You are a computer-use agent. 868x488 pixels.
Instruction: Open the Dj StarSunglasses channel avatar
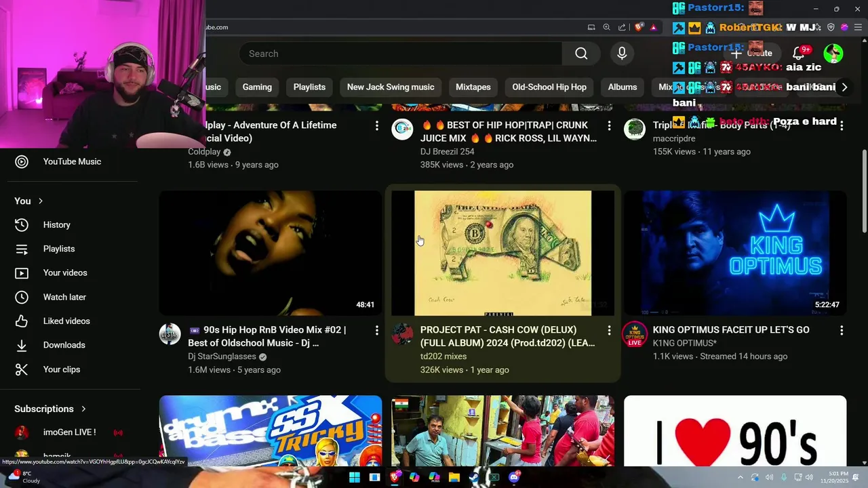170,333
